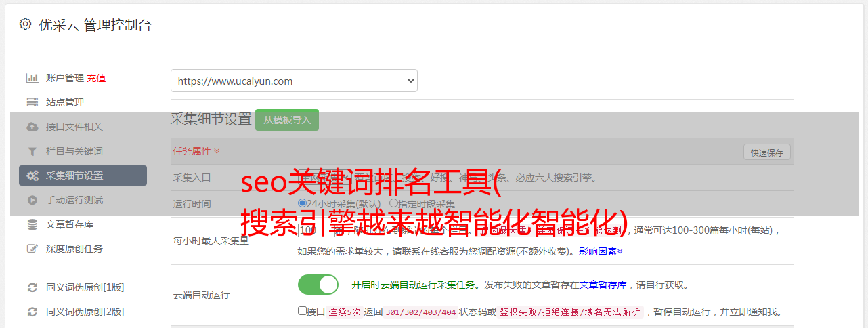
Task: Click the red 充值 recharge link
Action: pyautogui.click(x=96, y=78)
